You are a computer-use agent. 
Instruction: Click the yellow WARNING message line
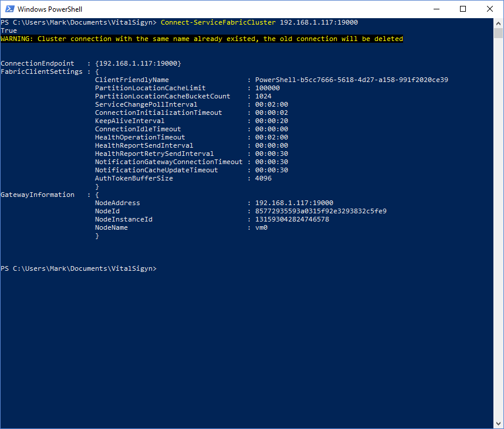coord(202,39)
